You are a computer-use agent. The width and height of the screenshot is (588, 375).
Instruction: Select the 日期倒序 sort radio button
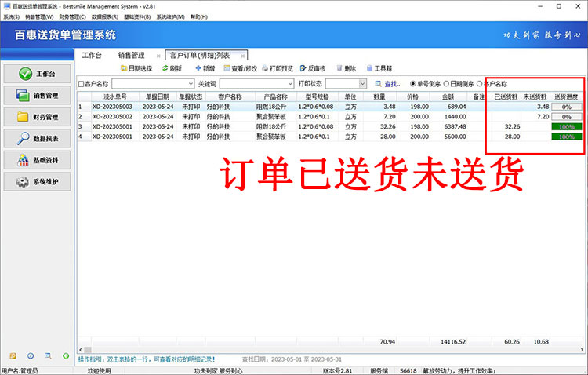point(447,83)
